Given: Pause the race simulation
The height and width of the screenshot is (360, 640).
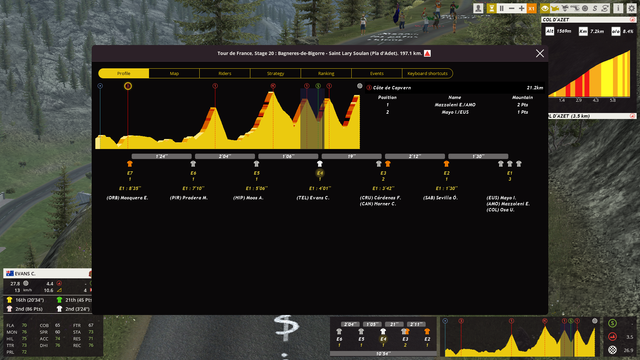Looking at the screenshot, I should click(502, 8).
